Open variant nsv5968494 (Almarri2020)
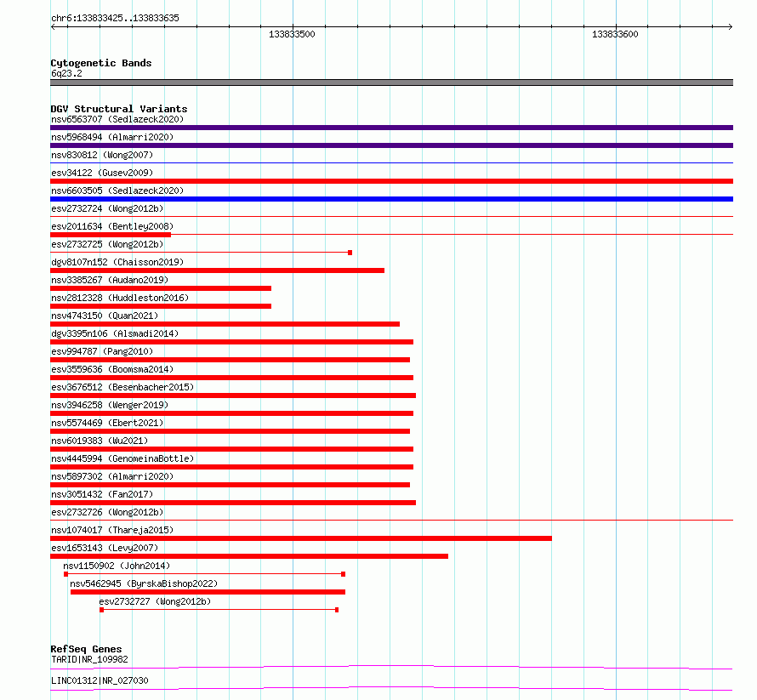This screenshot has width=757, height=700. pyautogui.click(x=112, y=137)
